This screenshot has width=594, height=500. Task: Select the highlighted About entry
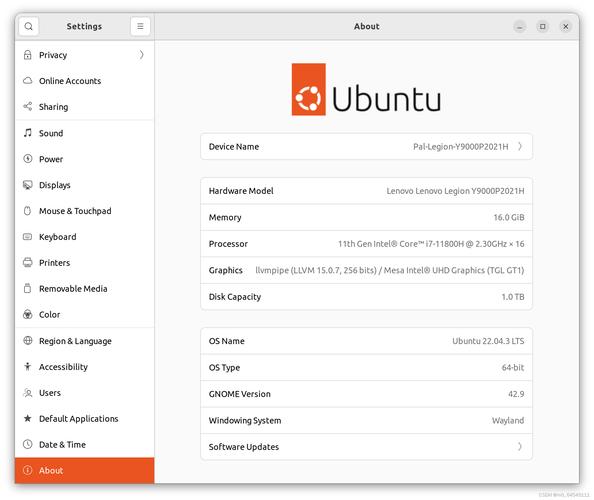click(84, 470)
